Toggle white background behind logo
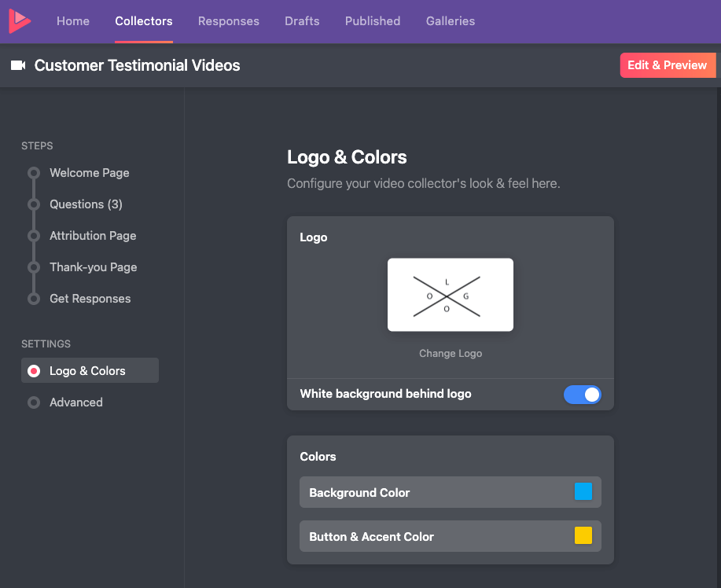 [x=582, y=394]
